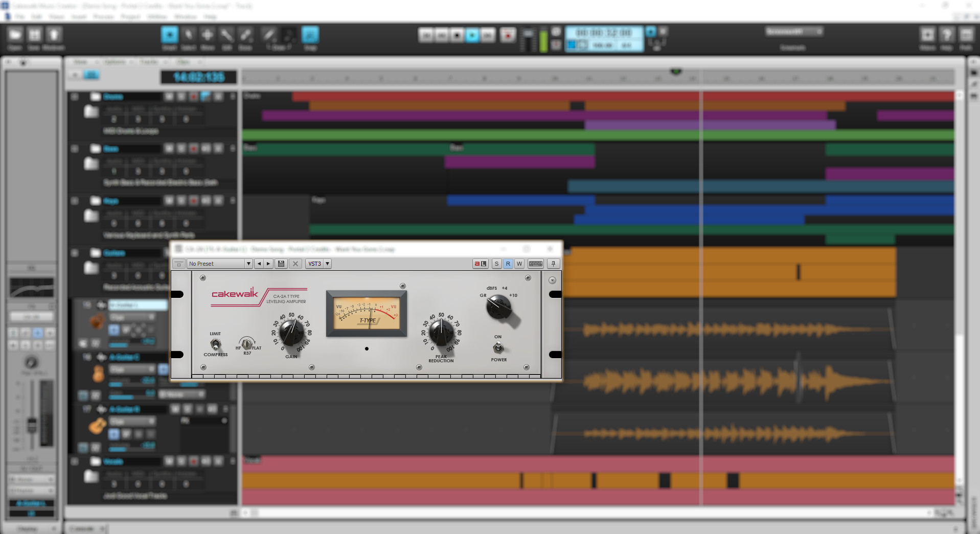Image resolution: width=980 pixels, height=534 pixels.
Task: Select the Smart tool in the toolbar
Action: pyautogui.click(x=169, y=36)
